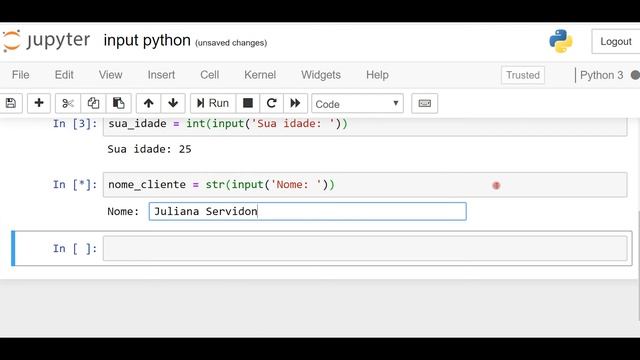Paste cells below icon
640x360 pixels.
tap(118, 103)
